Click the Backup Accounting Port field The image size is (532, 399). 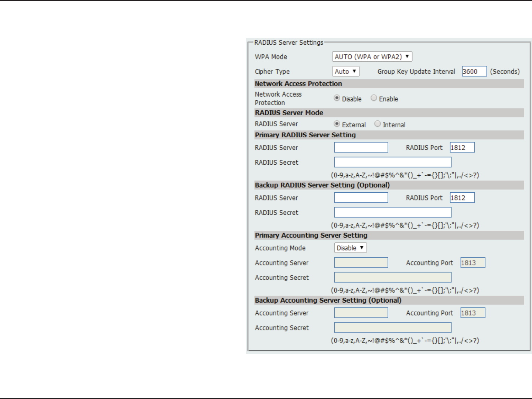pyautogui.click(x=473, y=313)
